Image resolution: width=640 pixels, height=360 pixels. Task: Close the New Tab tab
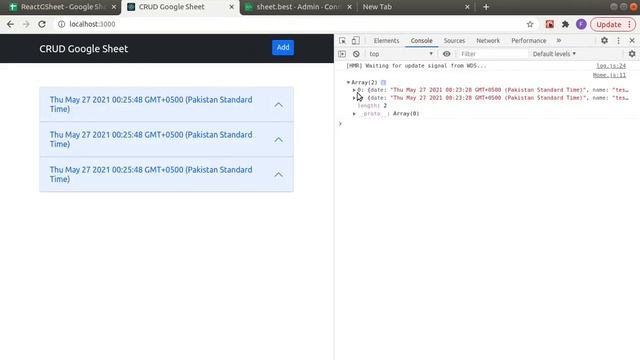(x=467, y=7)
